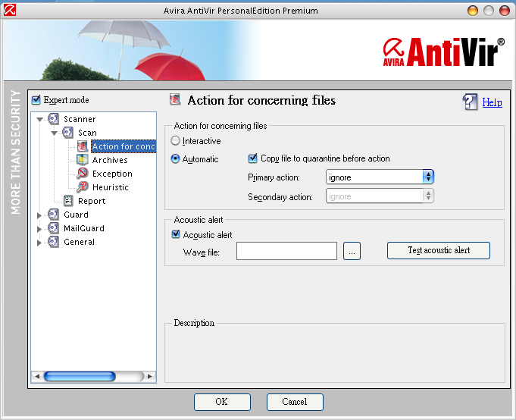The width and height of the screenshot is (516, 420).
Task: Open the Primary action dropdown
Action: click(x=380, y=177)
